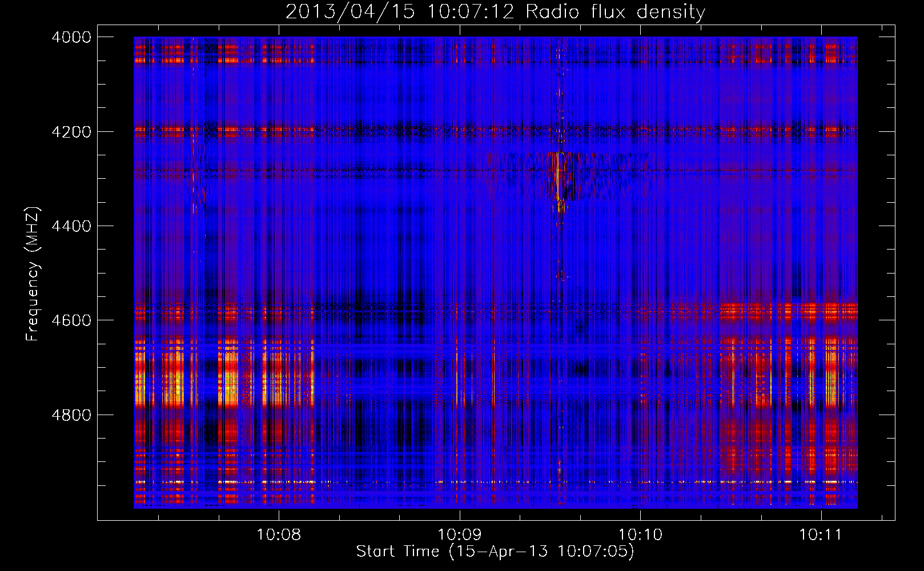The width and height of the screenshot is (924, 571).
Task: Click the 10:11 time axis label
Action: click(821, 535)
